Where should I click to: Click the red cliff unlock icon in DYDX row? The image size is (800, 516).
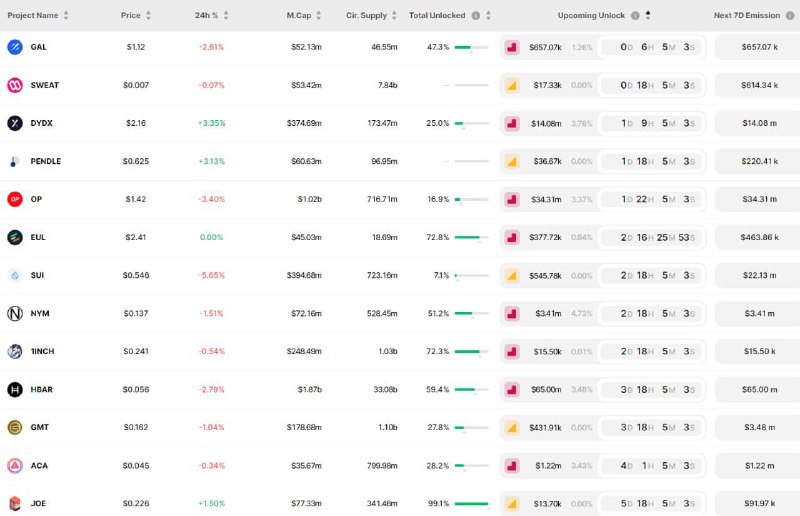512,124
